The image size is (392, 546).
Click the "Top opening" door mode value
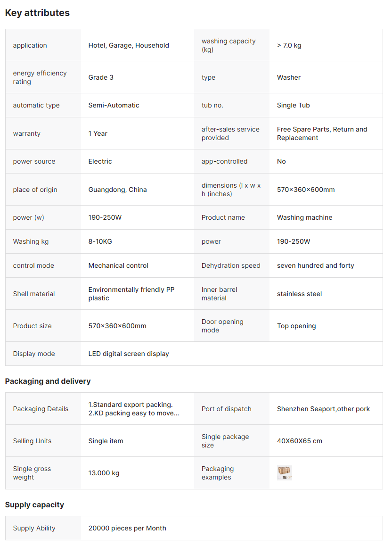[x=296, y=326]
